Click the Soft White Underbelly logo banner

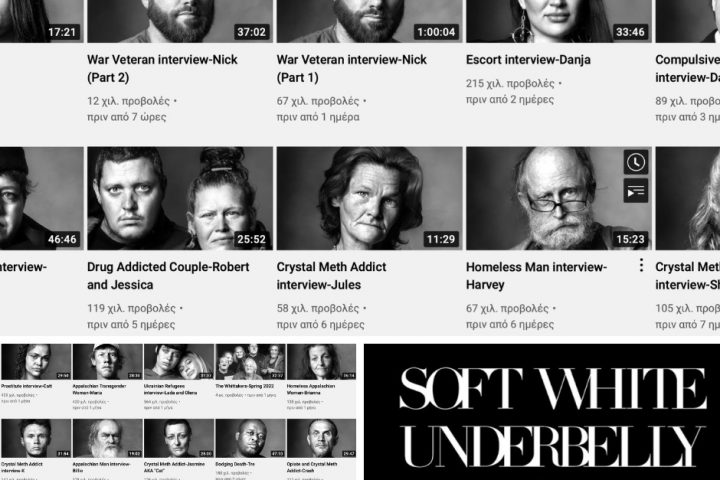click(542, 412)
